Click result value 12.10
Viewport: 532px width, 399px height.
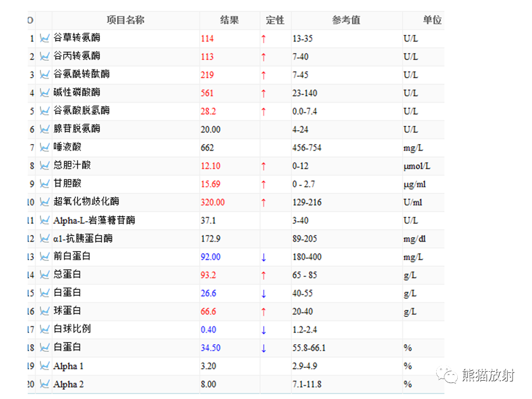tap(211, 166)
